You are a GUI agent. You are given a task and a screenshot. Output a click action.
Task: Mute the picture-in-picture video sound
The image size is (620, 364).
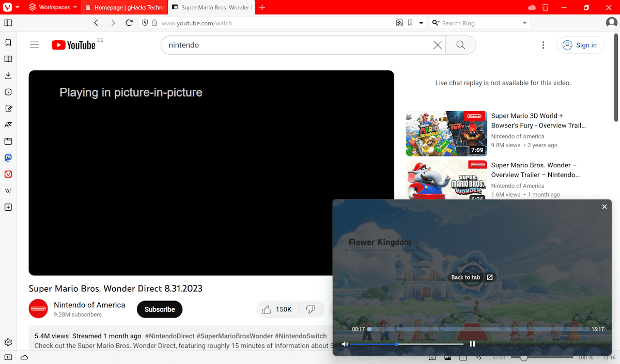coord(345,344)
